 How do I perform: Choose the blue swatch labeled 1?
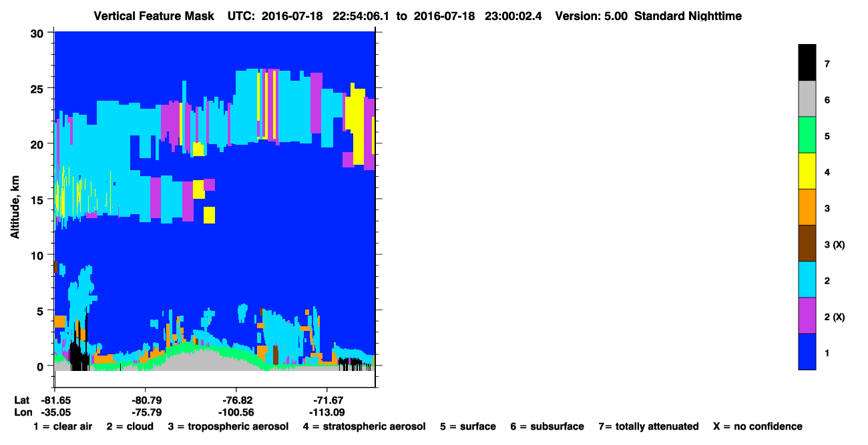[x=807, y=351]
